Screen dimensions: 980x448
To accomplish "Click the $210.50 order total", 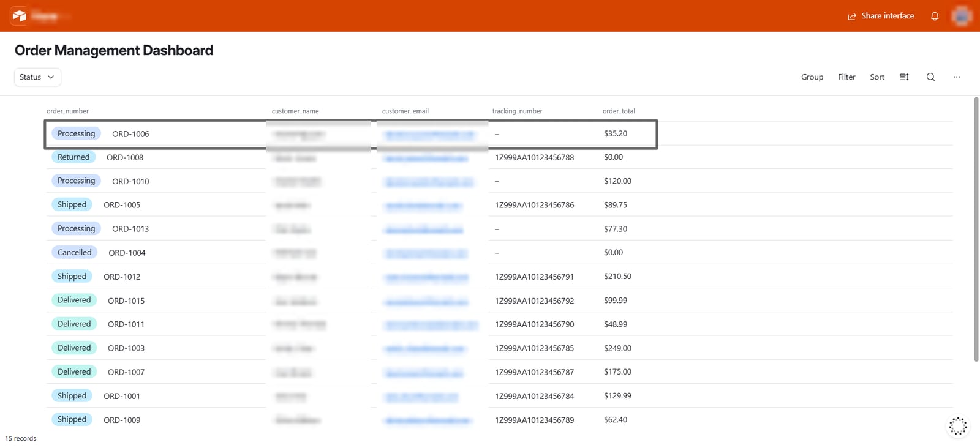I will tap(617, 277).
